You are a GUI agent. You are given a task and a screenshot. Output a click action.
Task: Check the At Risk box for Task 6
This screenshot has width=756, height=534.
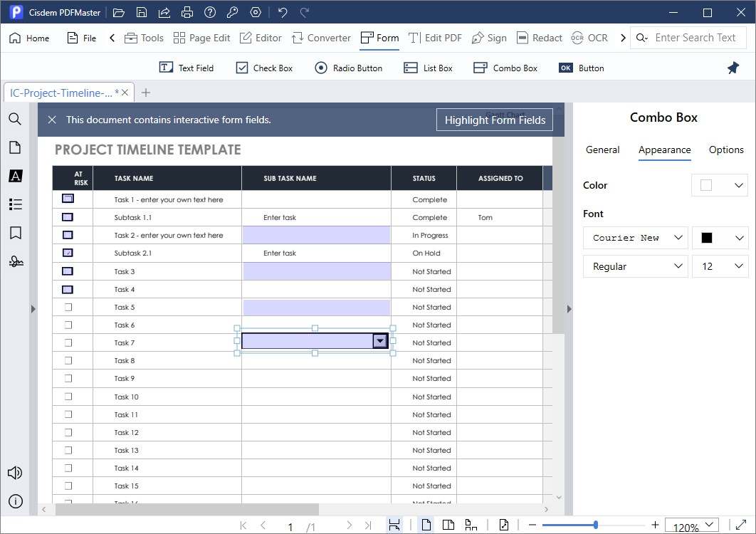pos(68,325)
